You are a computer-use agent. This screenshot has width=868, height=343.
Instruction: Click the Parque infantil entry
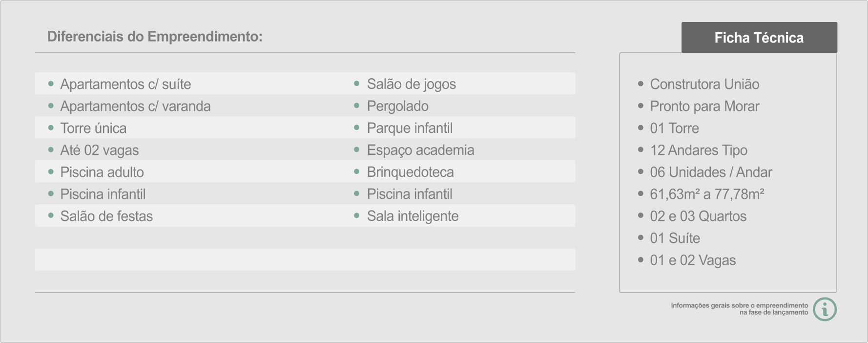(410, 128)
